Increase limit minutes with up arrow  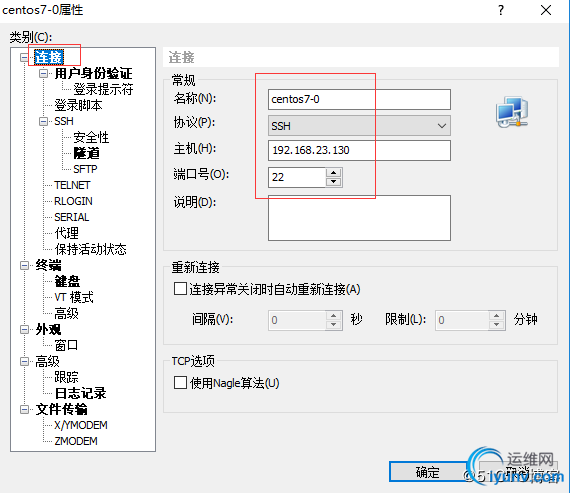497,315
